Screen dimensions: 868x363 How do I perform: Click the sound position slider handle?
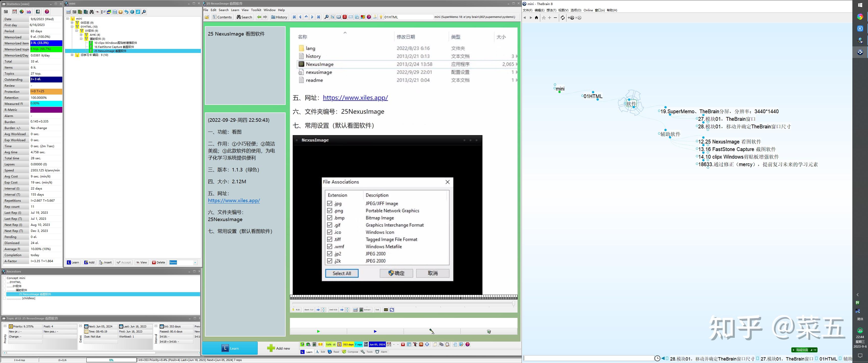tap(513, 304)
